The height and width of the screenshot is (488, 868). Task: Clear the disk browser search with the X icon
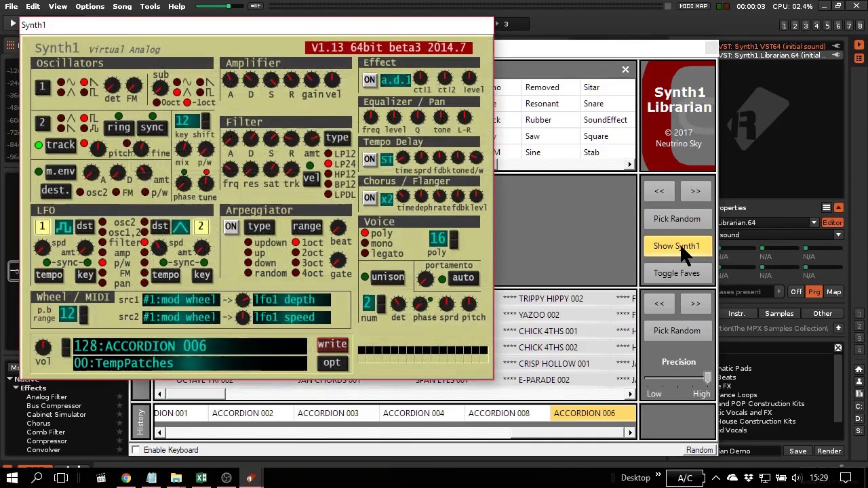[x=838, y=348]
